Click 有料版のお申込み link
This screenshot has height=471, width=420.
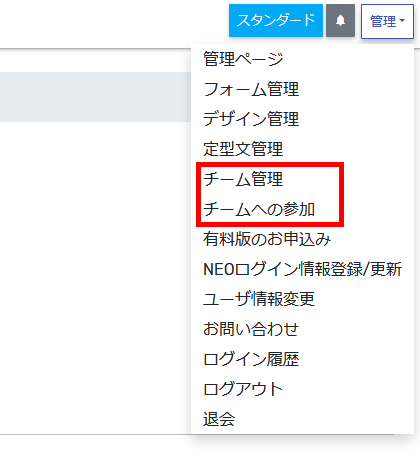(267, 239)
